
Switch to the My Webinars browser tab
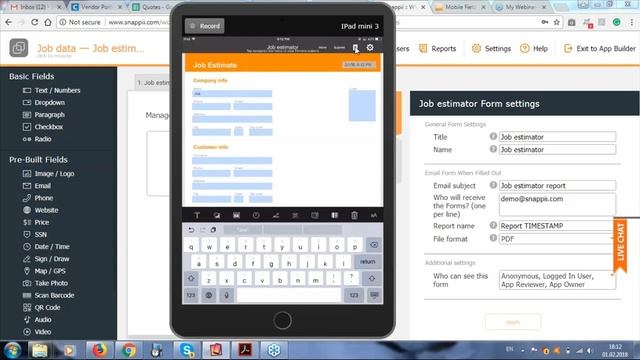pos(520,7)
